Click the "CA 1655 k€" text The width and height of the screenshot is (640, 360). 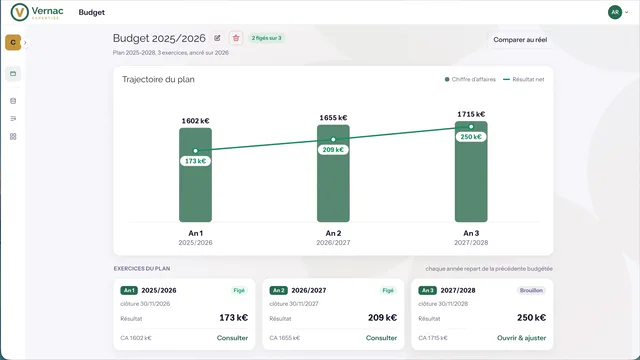[285, 338]
